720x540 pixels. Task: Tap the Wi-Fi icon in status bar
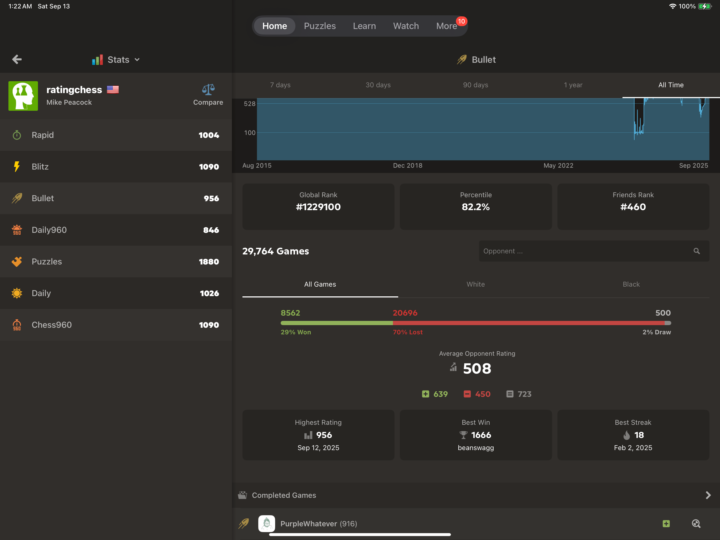[673, 6]
